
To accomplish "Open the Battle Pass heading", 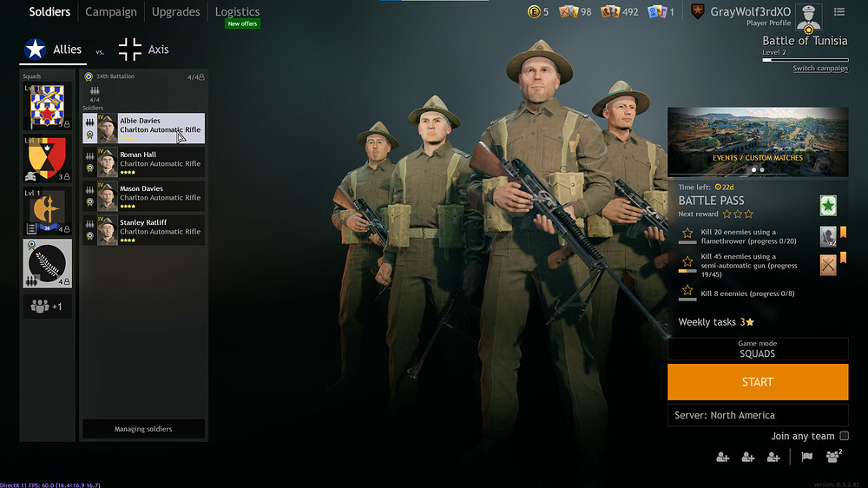I will (712, 201).
